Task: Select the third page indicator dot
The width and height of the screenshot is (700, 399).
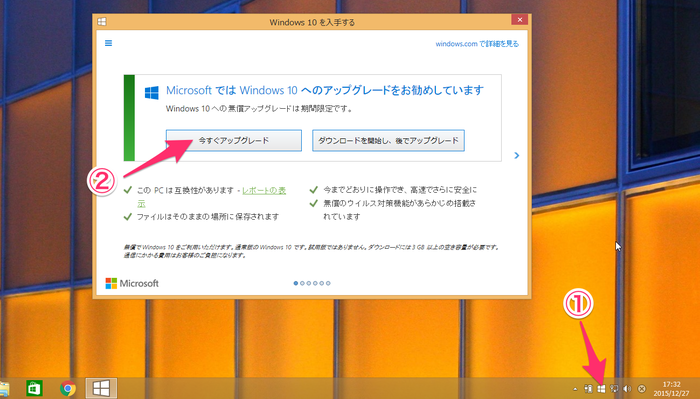Action: (x=308, y=283)
